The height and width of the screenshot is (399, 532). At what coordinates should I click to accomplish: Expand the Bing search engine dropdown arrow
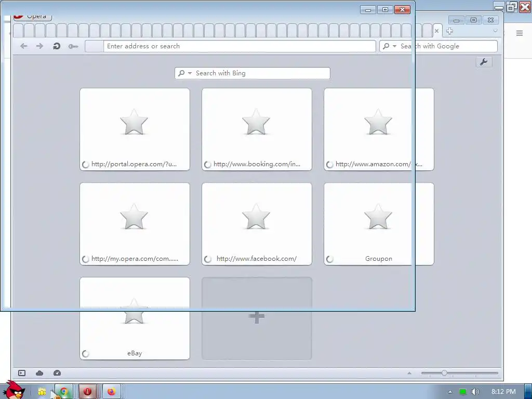(190, 73)
